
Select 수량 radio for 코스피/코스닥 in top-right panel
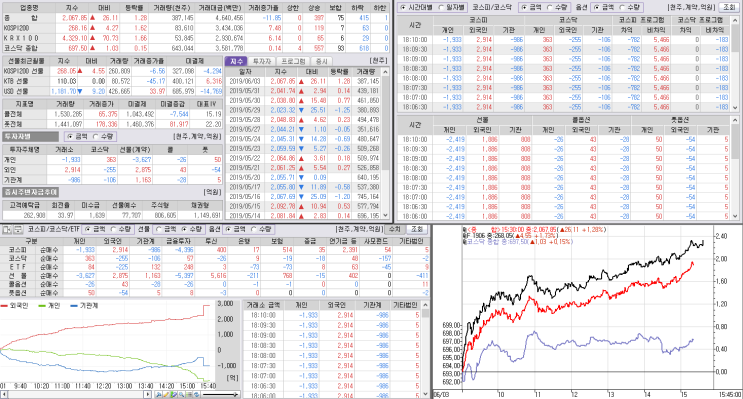550,8
